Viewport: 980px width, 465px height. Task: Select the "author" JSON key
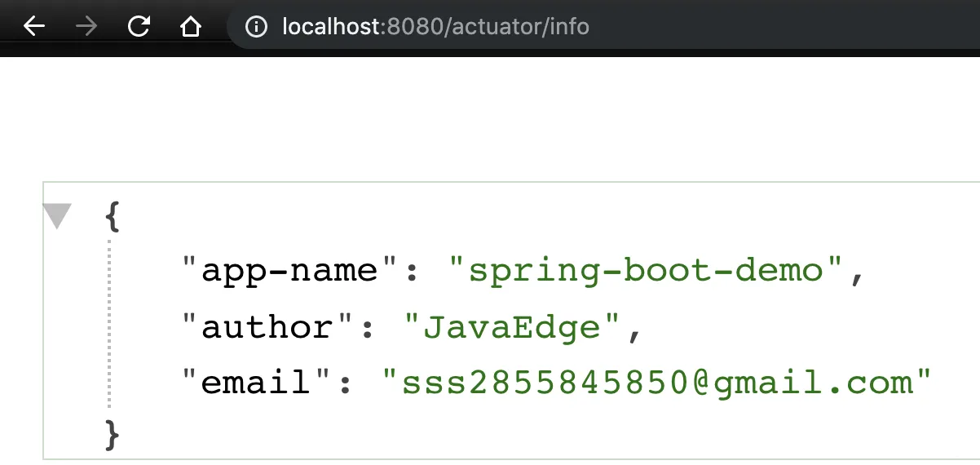click(268, 326)
